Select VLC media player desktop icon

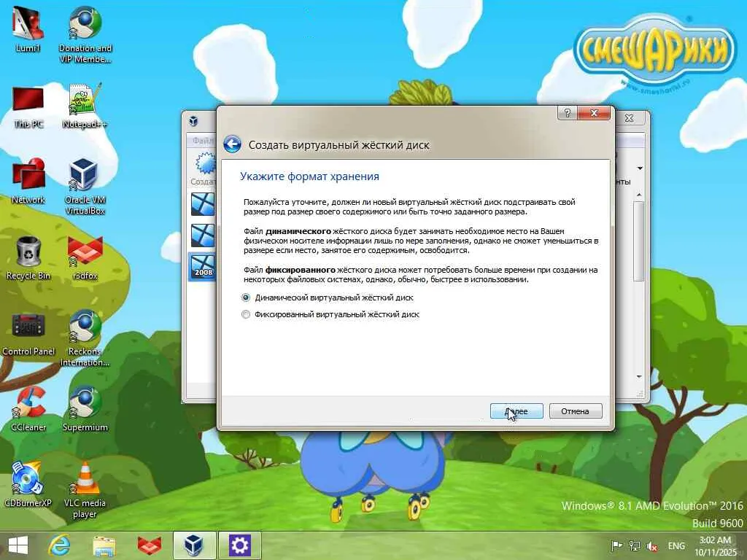point(85,489)
